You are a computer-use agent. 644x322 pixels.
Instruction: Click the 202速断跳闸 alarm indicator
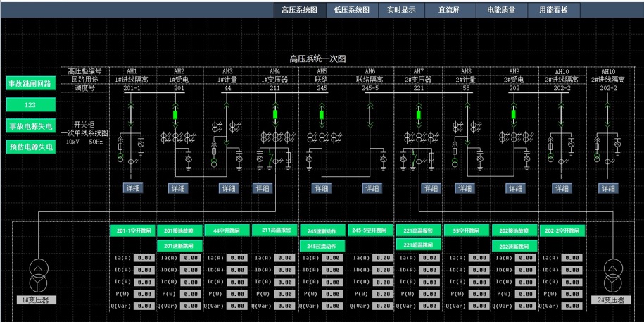pyautogui.click(x=514, y=247)
